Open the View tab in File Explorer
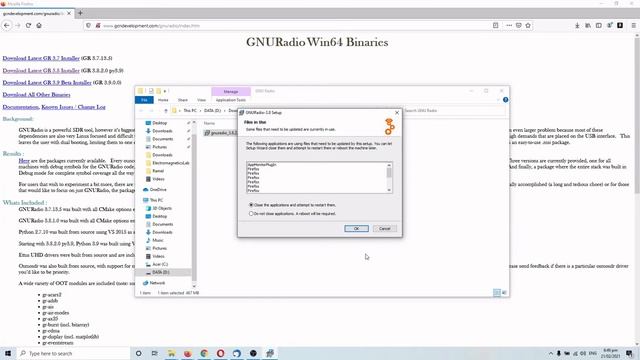 coord(201,100)
